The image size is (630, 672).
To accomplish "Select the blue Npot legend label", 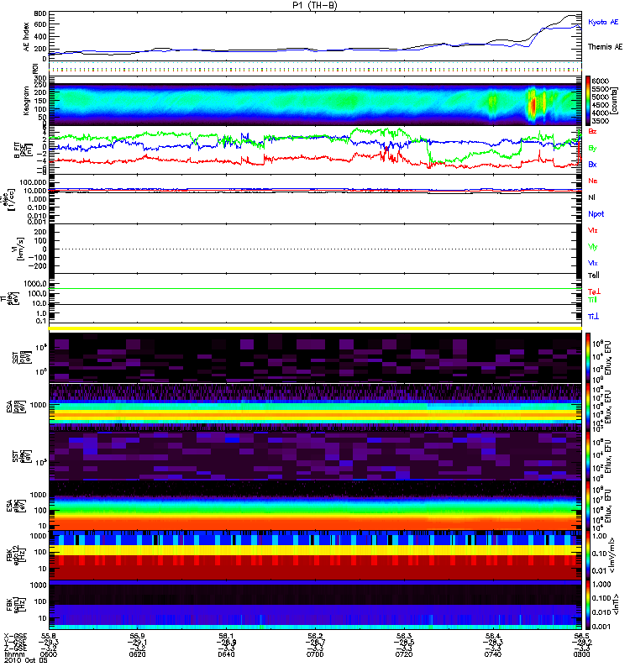I will pos(596,214).
